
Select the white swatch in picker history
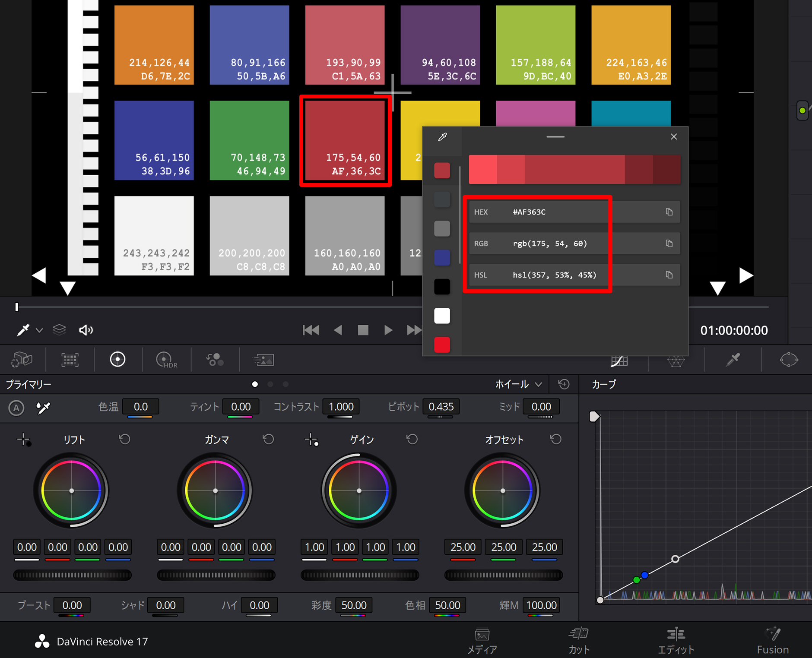[442, 316]
